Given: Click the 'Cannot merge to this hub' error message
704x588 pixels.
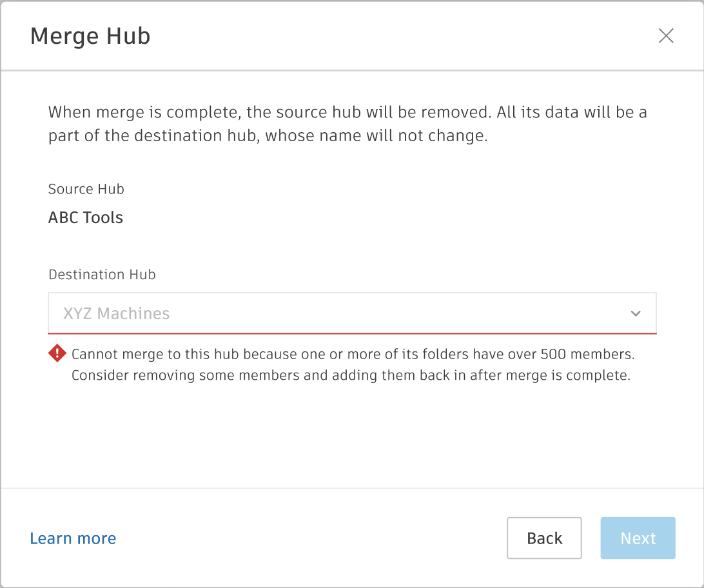Looking at the screenshot, I should click(353, 354).
